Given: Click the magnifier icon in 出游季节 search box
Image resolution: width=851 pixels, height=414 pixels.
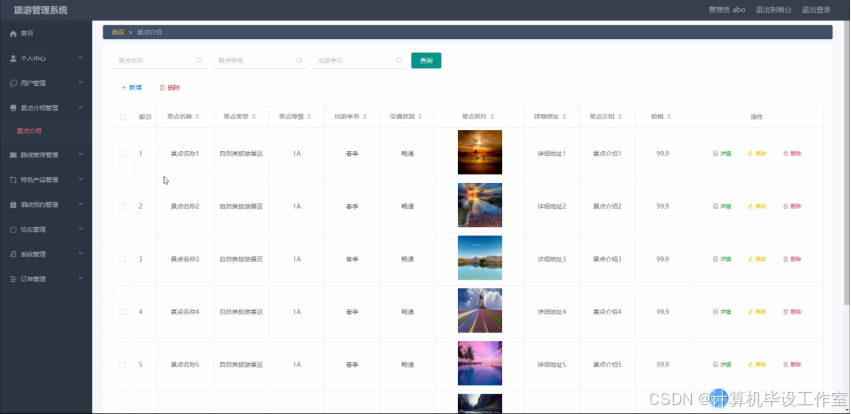Looking at the screenshot, I should [399, 61].
